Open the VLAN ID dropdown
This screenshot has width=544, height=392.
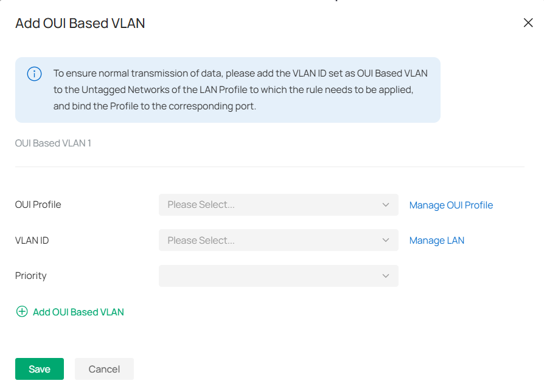(278, 240)
